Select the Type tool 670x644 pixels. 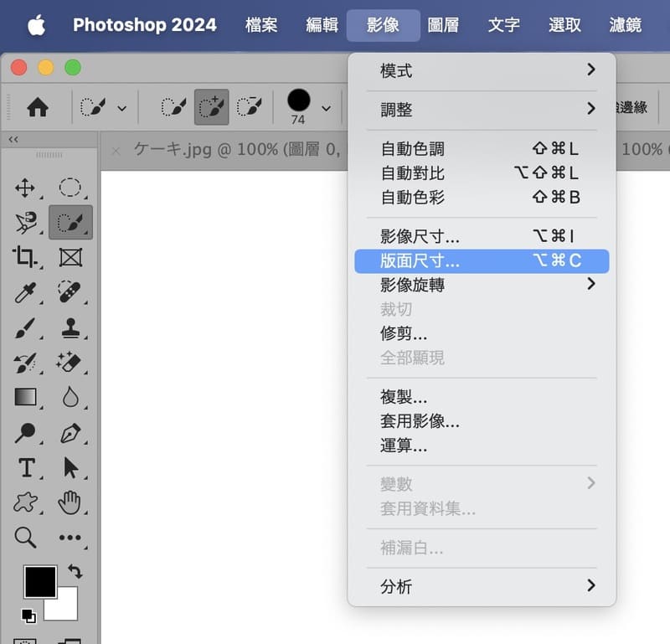click(27, 467)
